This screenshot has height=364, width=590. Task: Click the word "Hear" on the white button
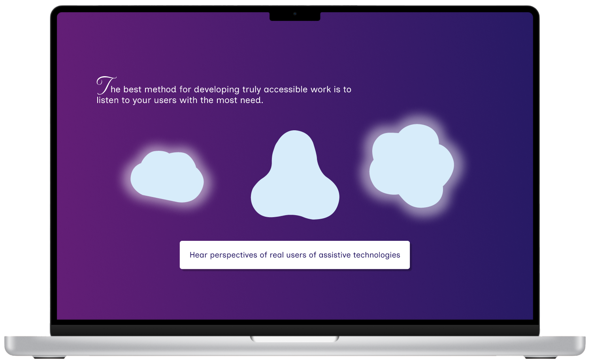pyautogui.click(x=198, y=255)
